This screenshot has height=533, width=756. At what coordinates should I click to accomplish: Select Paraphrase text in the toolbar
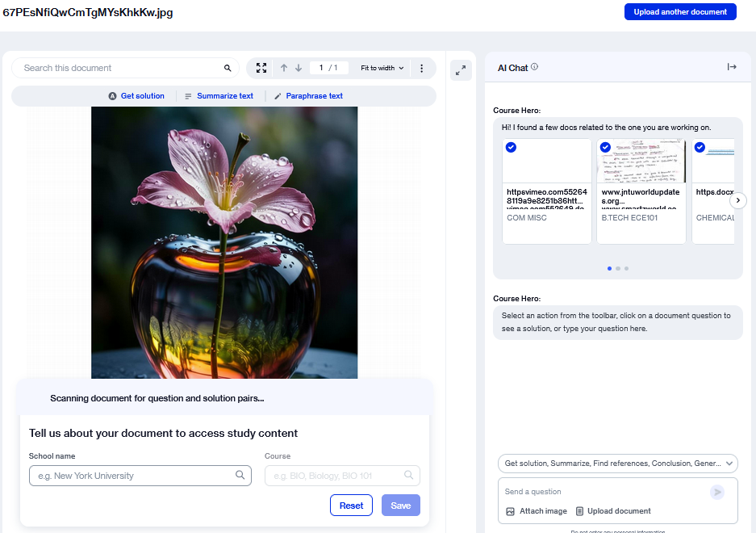click(x=308, y=96)
